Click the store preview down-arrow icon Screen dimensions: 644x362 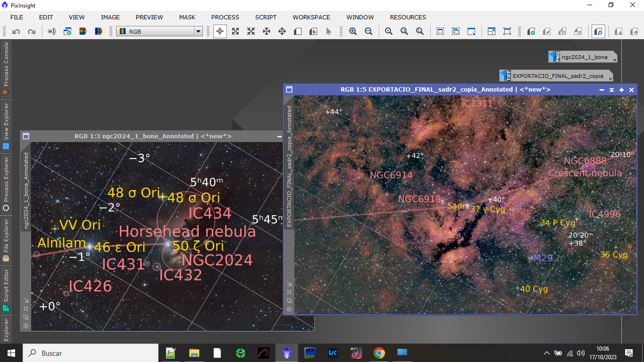pos(619,32)
